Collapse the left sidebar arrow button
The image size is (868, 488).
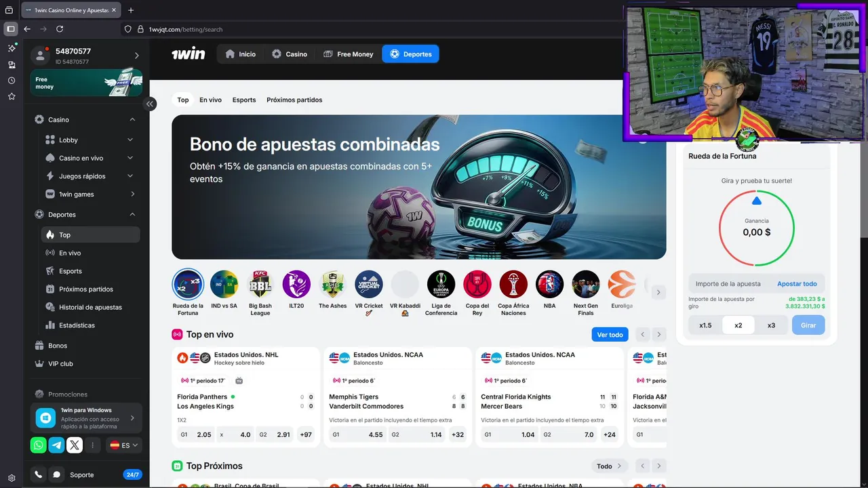[150, 104]
